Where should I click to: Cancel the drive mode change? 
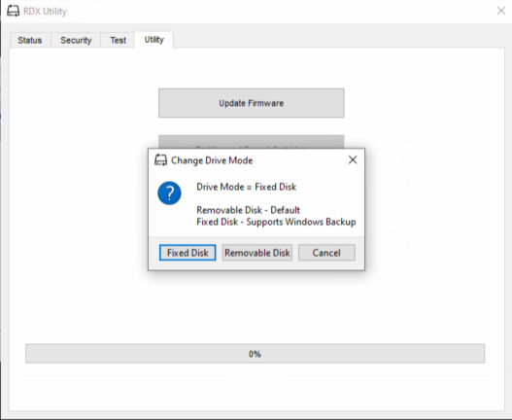(x=326, y=253)
